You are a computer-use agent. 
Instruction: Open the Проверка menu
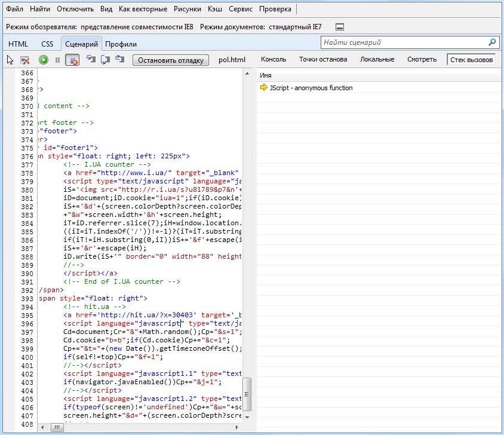[275, 9]
